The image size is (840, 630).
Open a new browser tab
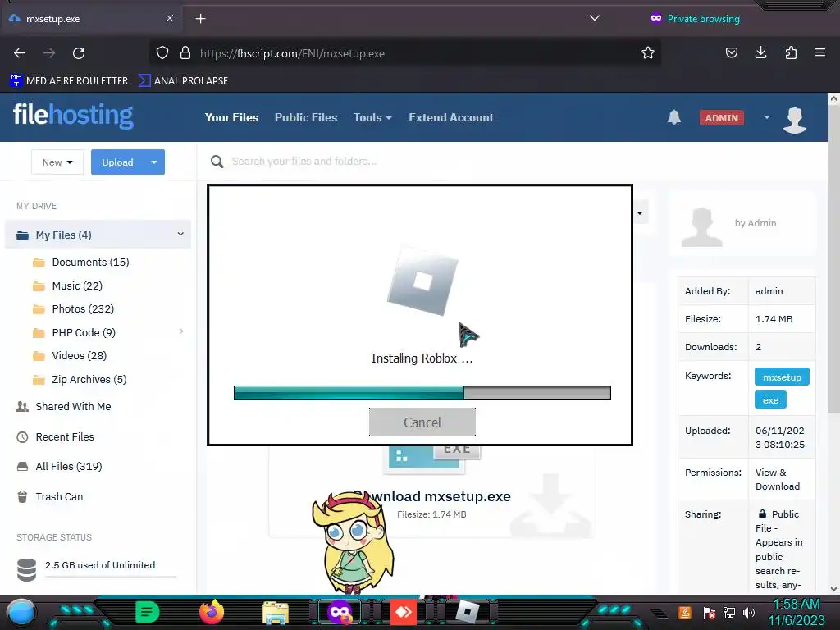pos(200,19)
